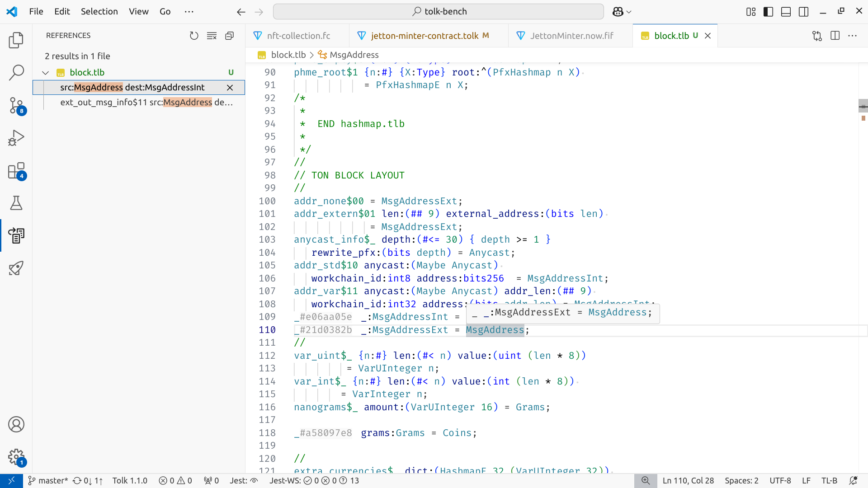Click the editor vertical scrollbar thumb
The height and width of the screenshot is (488, 868).
863,106
